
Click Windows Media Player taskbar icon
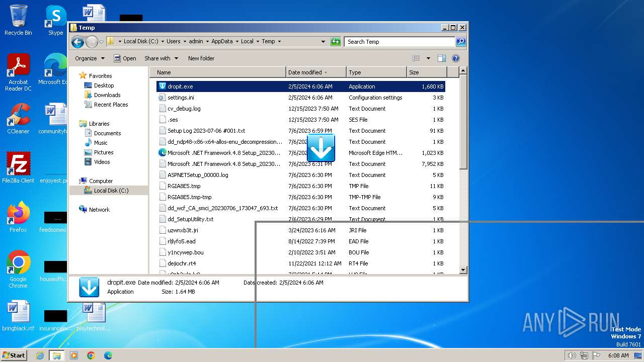pyautogui.click(x=74, y=355)
